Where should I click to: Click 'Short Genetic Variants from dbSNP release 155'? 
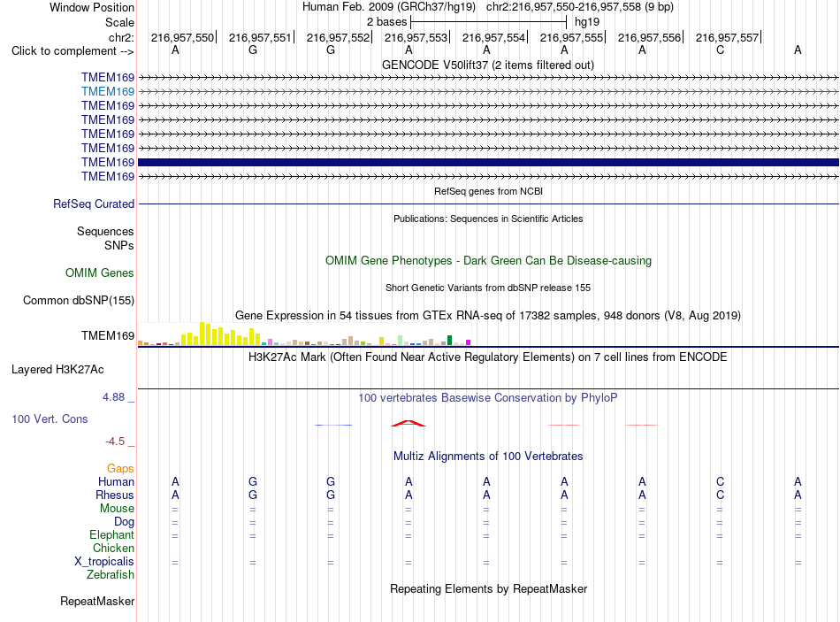coord(488,288)
